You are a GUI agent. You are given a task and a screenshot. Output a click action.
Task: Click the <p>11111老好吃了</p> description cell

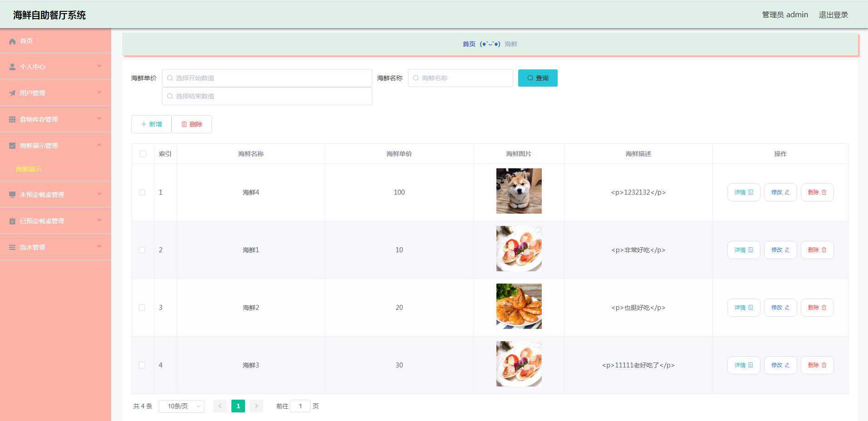[638, 365]
